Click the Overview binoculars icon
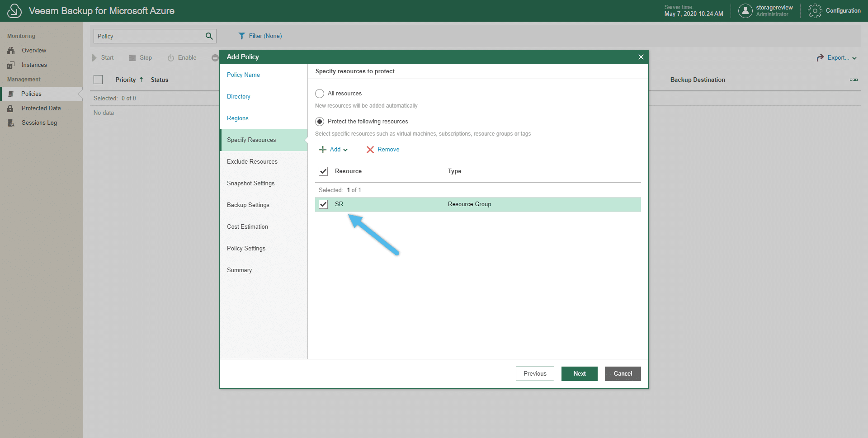 pyautogui.click(x=11, y=51)
